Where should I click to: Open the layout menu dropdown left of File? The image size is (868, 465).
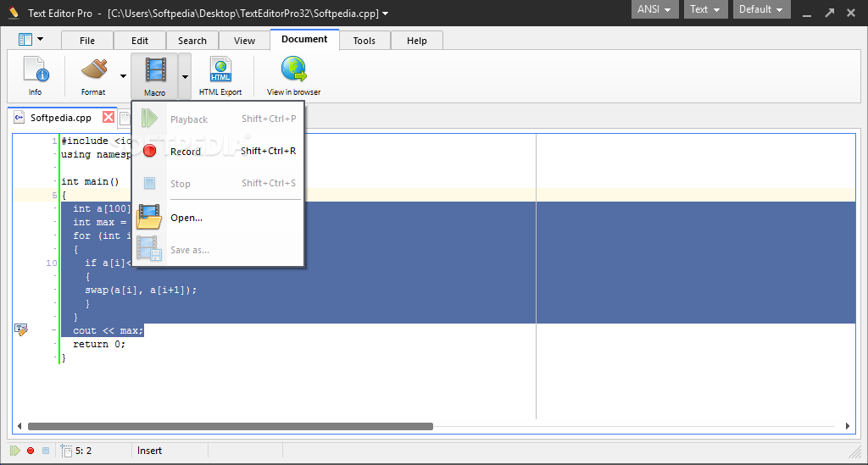point(31,39)
